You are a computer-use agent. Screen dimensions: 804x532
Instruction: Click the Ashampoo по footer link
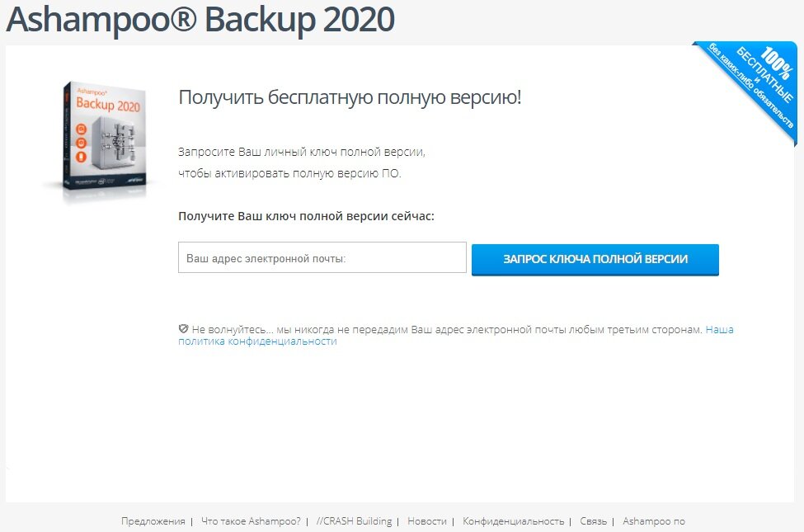[x=652, y=521]
